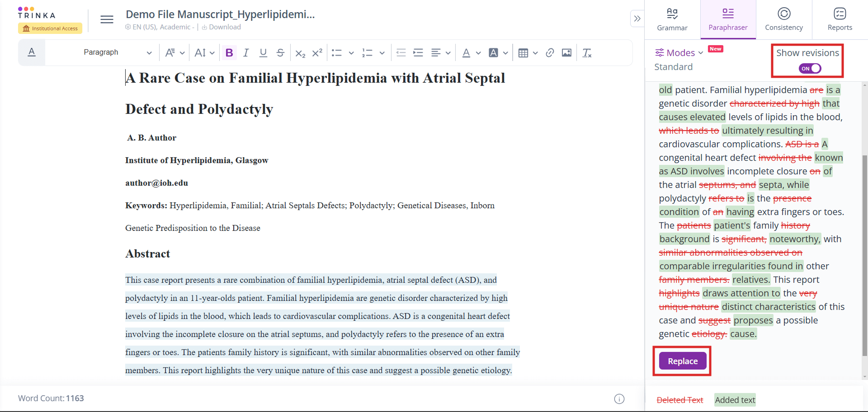Expand the font family dropdown arrow
The height and width of the screenshot is (412, 868).
point(182,53)
